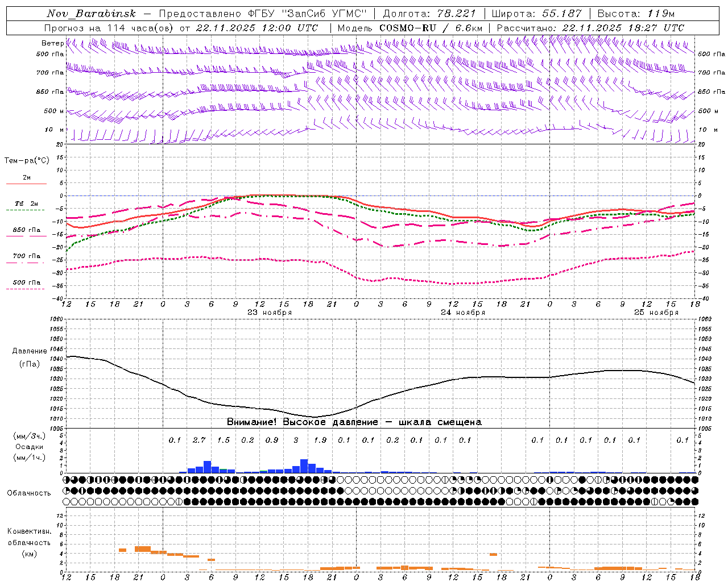The image size is (728, 582).
Task: Click the 0.9 precipitation amount
Action: coord(272,440)
